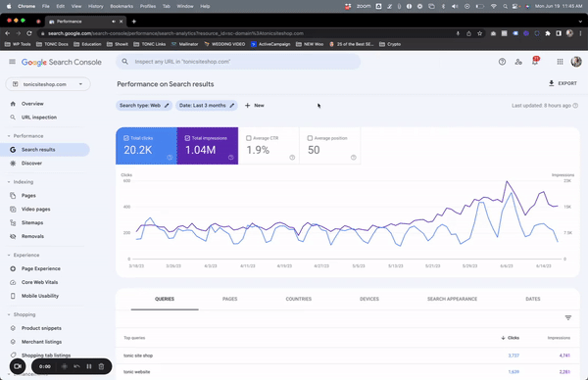This screenshot has width=588, height=380.
Task: Edit the Date: Last 3 months filter
Action: point(207,106)
